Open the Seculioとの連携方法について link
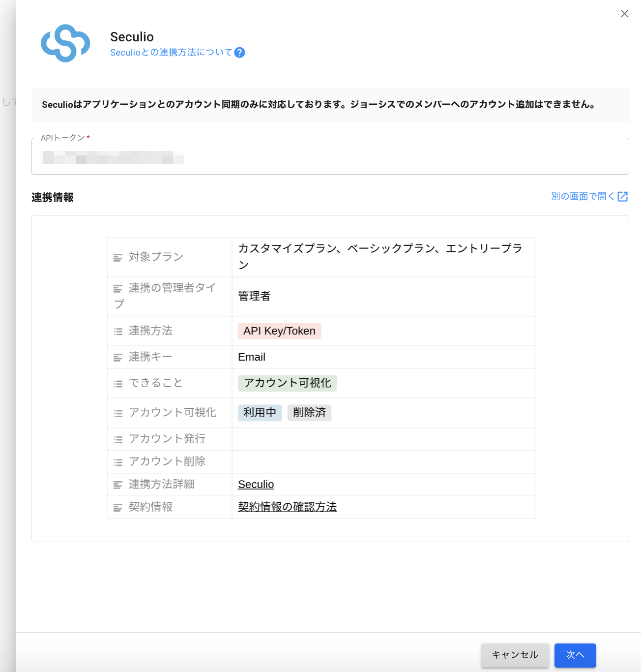 [x=171, y=53]
